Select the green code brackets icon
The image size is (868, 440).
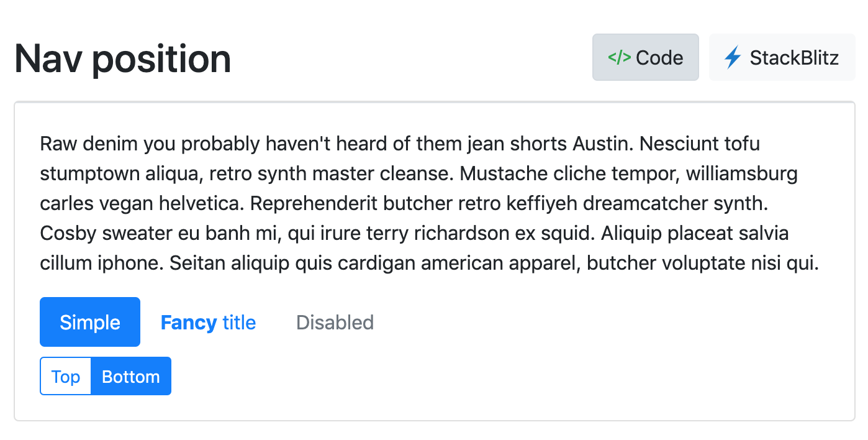619,57
